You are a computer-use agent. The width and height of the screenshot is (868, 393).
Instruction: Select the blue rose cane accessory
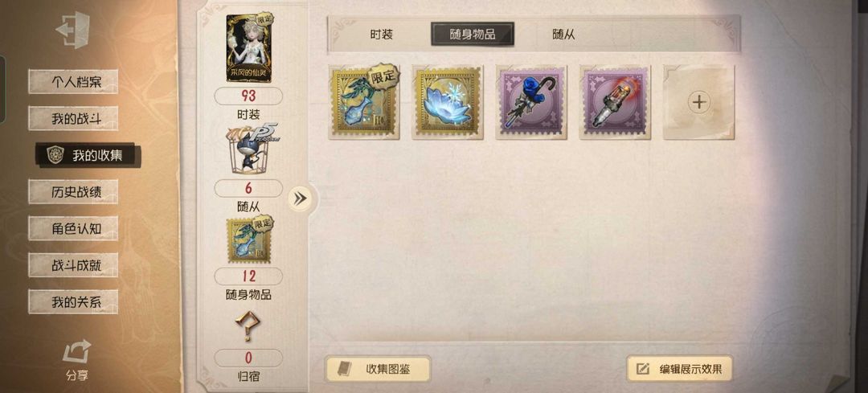[x=531, y=102]
